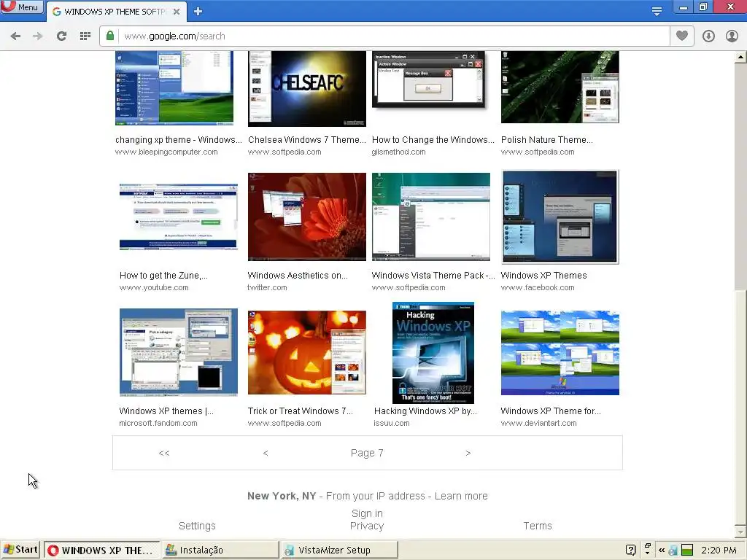
Task: Reload the current page
Action: point(61,36)
